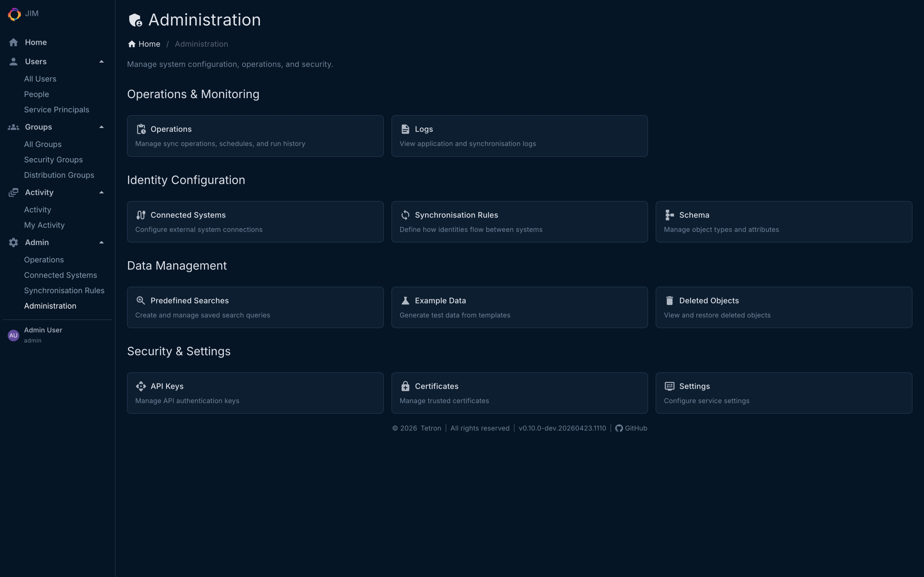The height and width of the screenshot is (577, 924).
Task: Select My Activity sidebar item
Action: [44, 225]
